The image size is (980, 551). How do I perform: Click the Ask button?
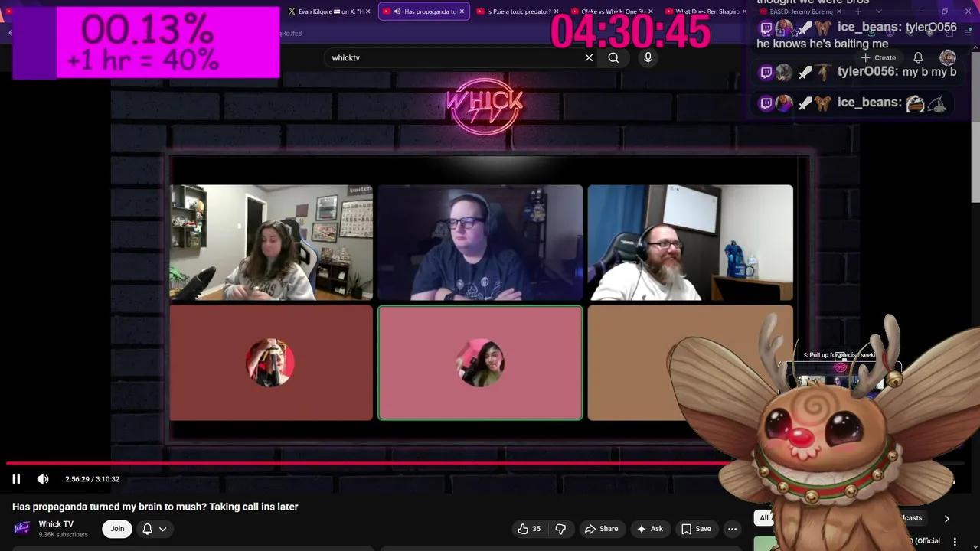click(x=649, y=529)
